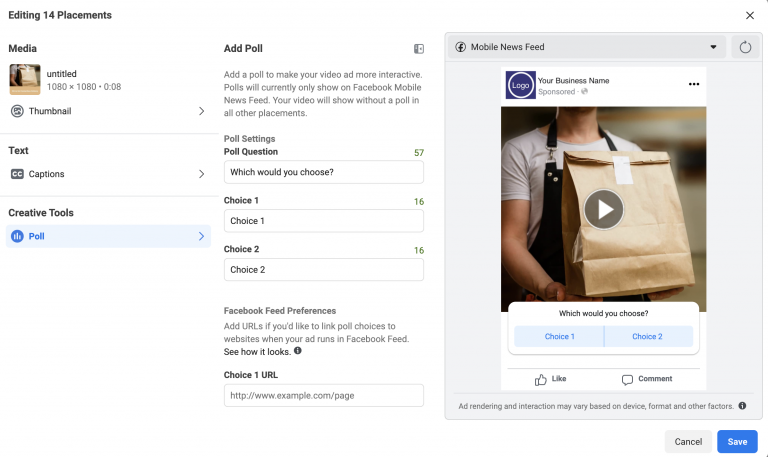Screen dimensions: 768x457
Task: Click the three-dot menu on ad preview
Action: click(693, 84)
